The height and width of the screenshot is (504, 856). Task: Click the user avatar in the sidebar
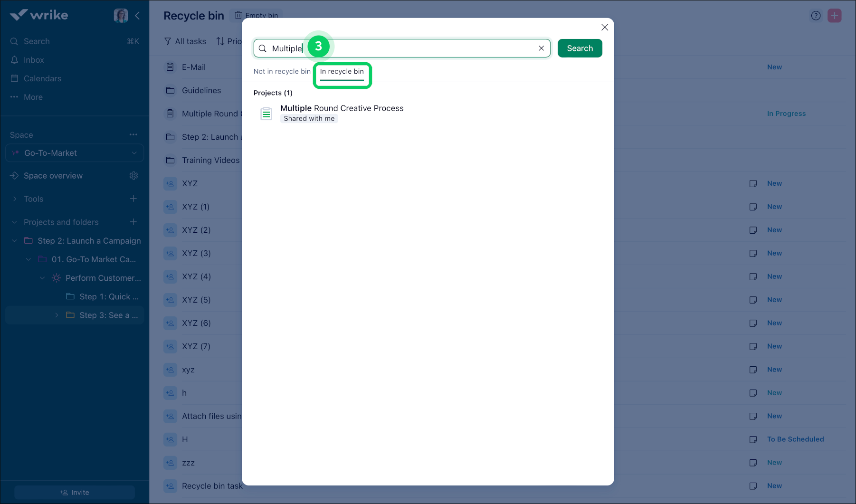coord(121,15)
